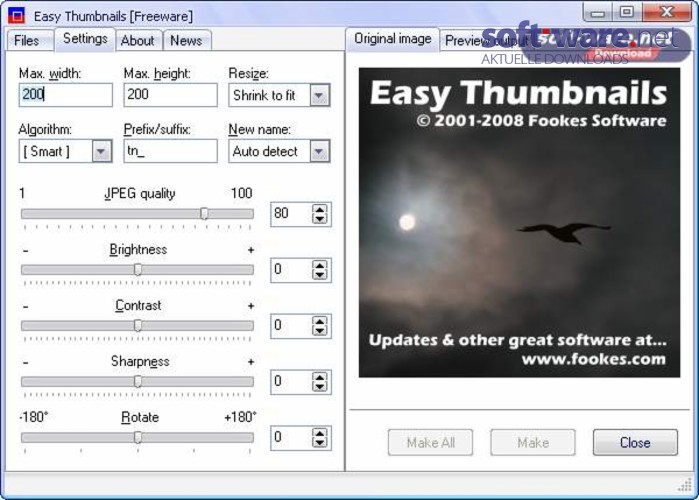Click the Sharpness value field
The image size is (699, 500).
(291, 382)
